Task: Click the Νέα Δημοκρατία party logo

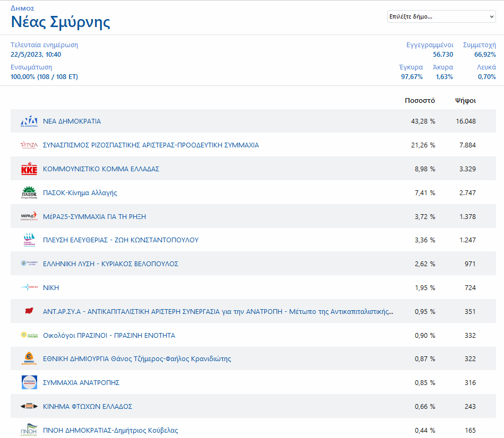Action: (29, 121)
